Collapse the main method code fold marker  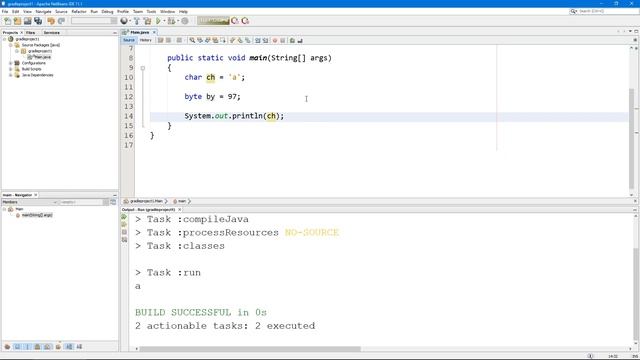click(143, 68)
